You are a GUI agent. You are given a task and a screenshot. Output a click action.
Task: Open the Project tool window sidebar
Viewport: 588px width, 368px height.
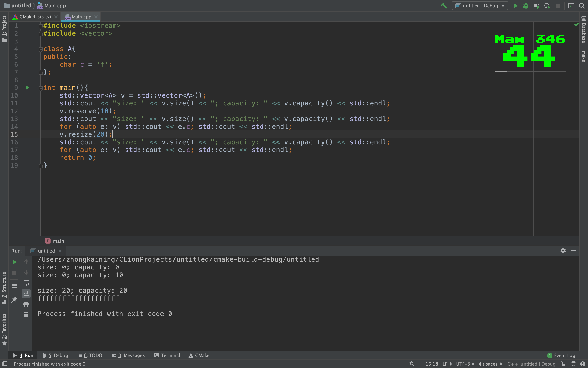pos(4,29)
